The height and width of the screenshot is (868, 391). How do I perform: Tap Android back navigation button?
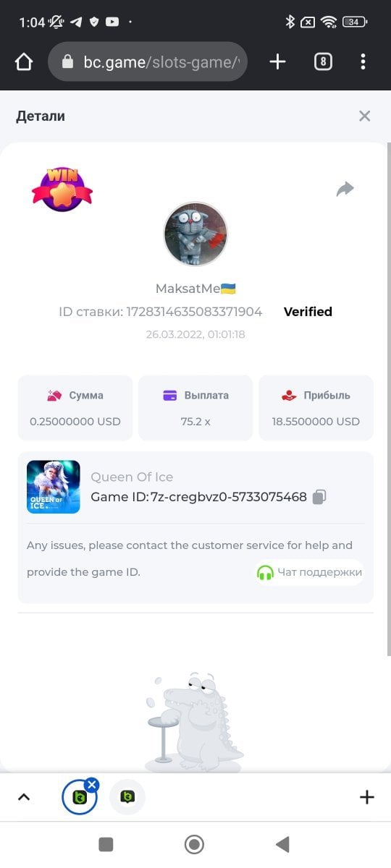(x=283, y=844)
